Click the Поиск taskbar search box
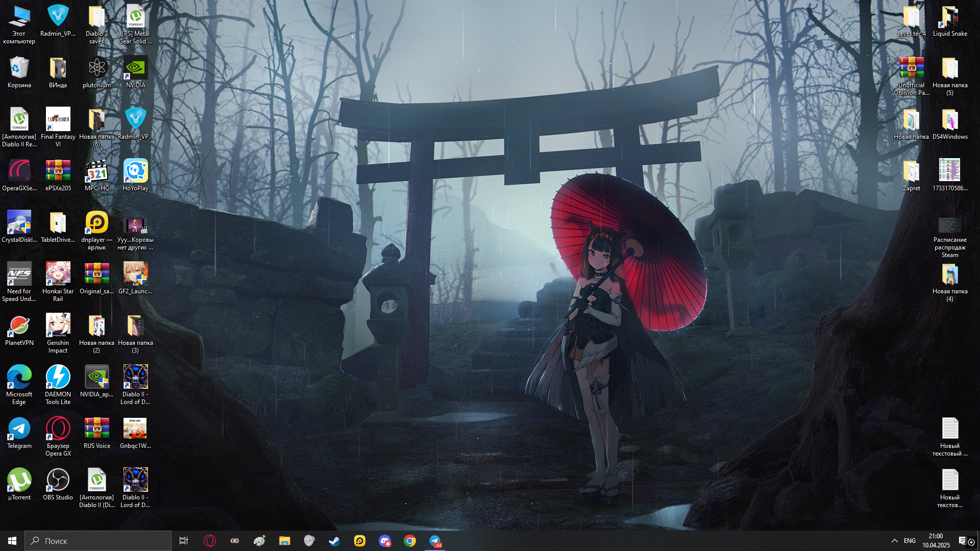Screen dimensions: 980x551 pyautogui.click(x=98, y=541)
